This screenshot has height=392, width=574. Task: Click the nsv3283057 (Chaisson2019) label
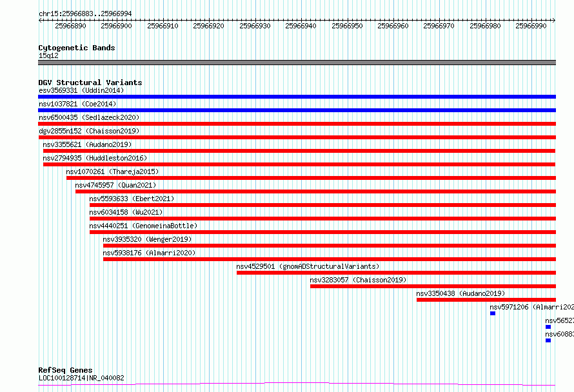[358, 280]
